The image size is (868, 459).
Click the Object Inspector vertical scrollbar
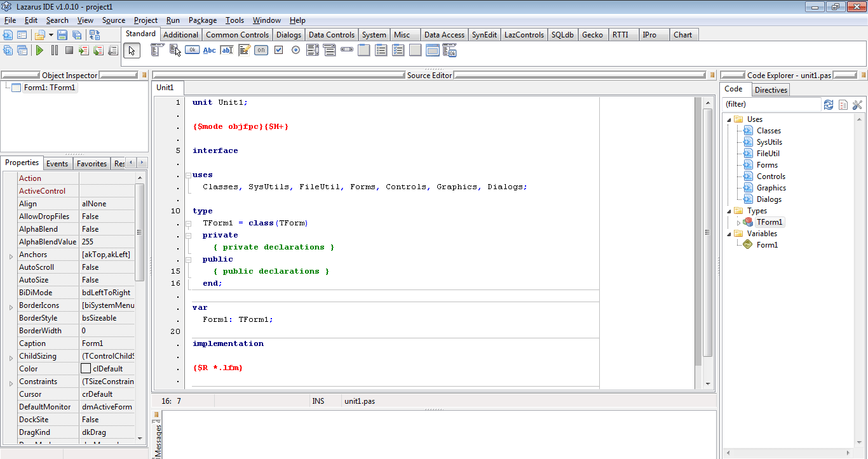pos(140,307)
